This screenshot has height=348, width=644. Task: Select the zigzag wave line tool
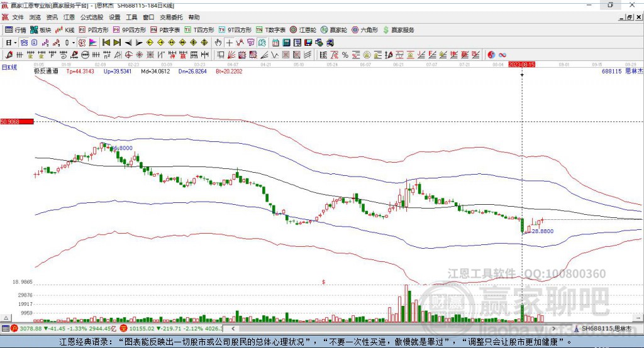275,55
